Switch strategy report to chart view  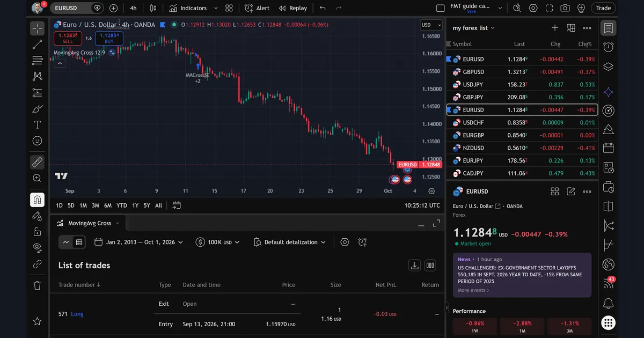(66, 242)
